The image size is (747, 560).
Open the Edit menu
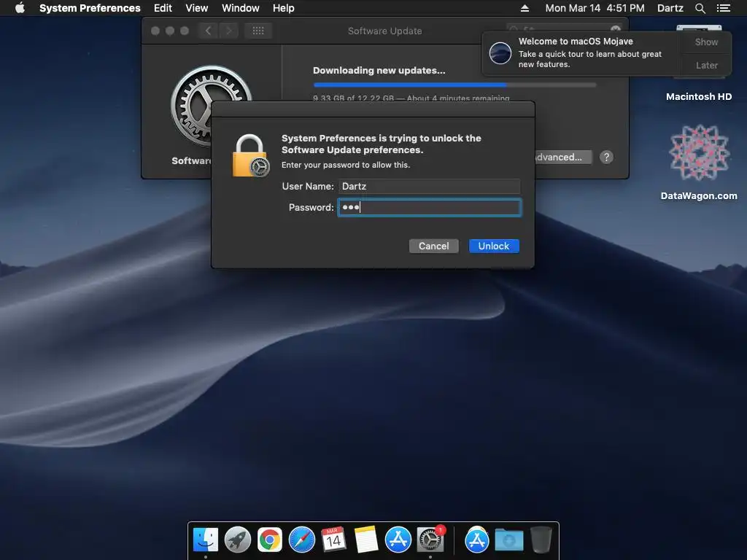(163, 8)
